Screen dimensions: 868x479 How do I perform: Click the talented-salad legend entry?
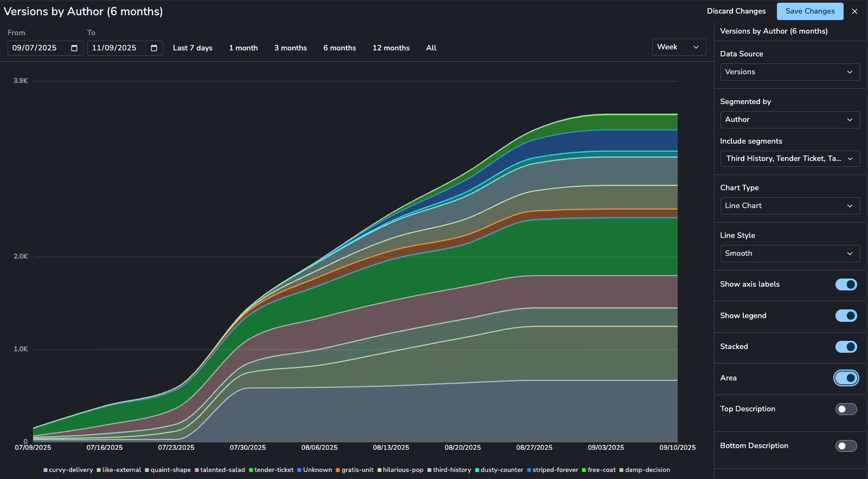220,470
